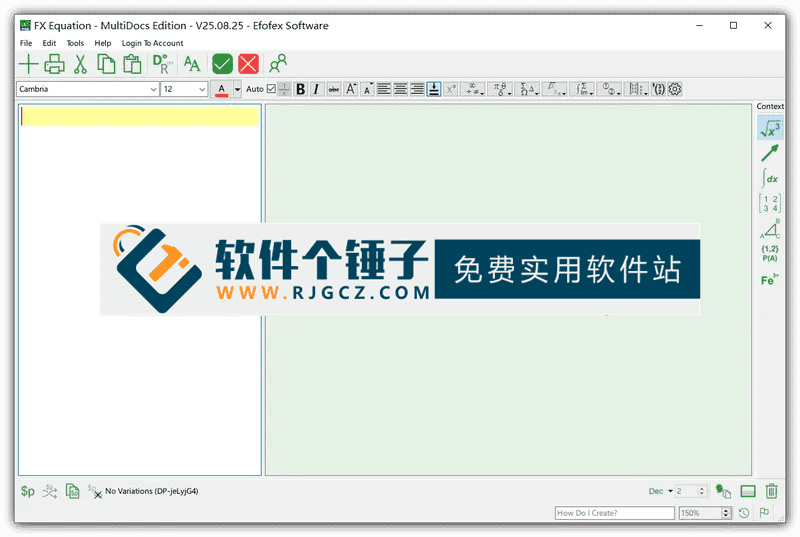The width and height of the screenshot is (800, 537).
Task: Open the integral sum limit dropdown
Action: (x=582, y=89)
